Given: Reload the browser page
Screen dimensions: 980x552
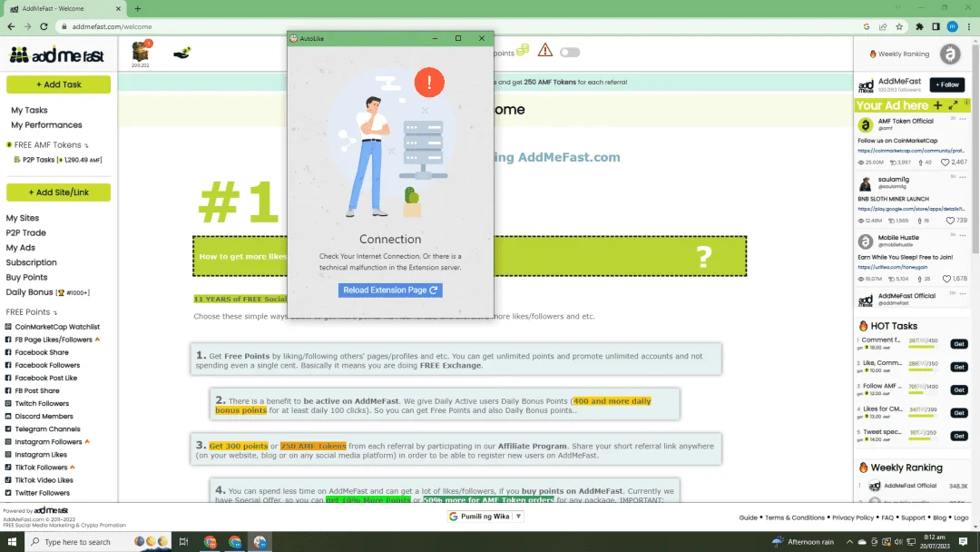Looking at the screenshot, I should coord(44,26).
